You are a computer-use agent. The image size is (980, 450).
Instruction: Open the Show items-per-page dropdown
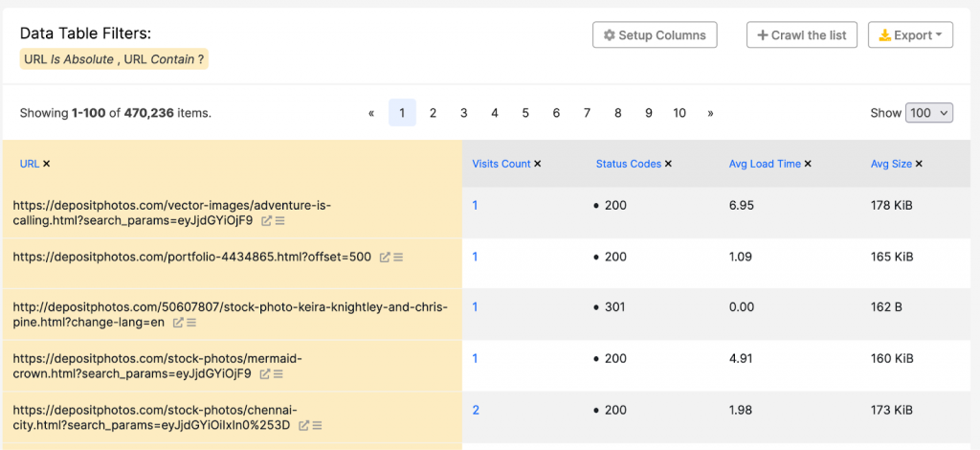929,113
